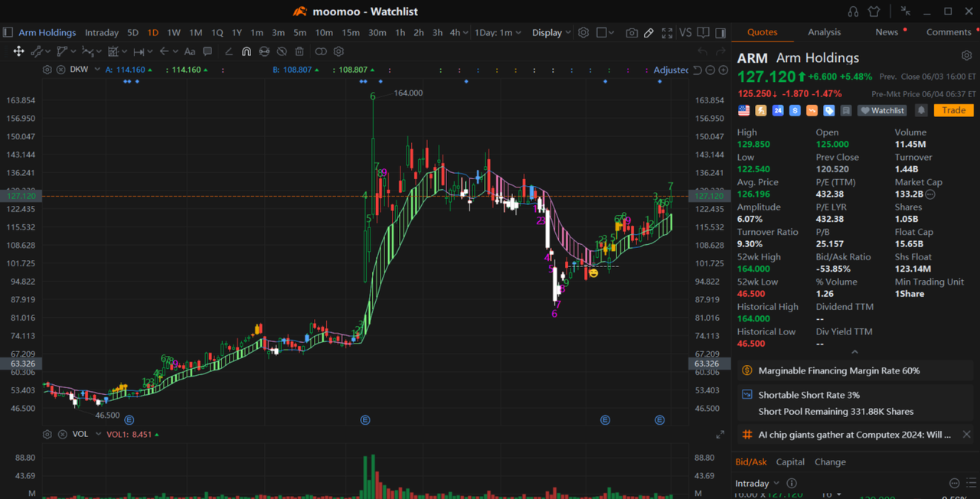Click the orange Trade button

click(x=953, y=110)
